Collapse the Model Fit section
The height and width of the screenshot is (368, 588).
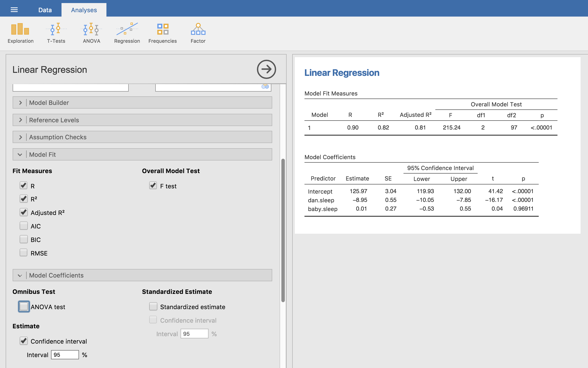[x=20, y=154]
